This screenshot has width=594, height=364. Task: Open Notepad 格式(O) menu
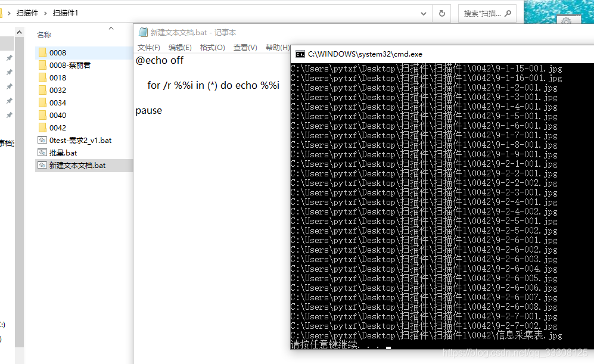pyautogui.click(x=213, y=47)
